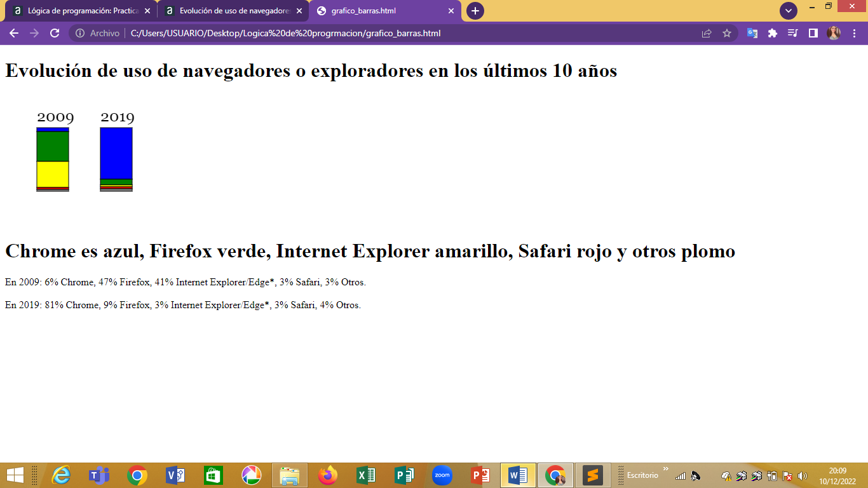Click the heading 'Evolución de uso de navegadores'
This screenshot has width=868, height=488.
click(311, 71)
